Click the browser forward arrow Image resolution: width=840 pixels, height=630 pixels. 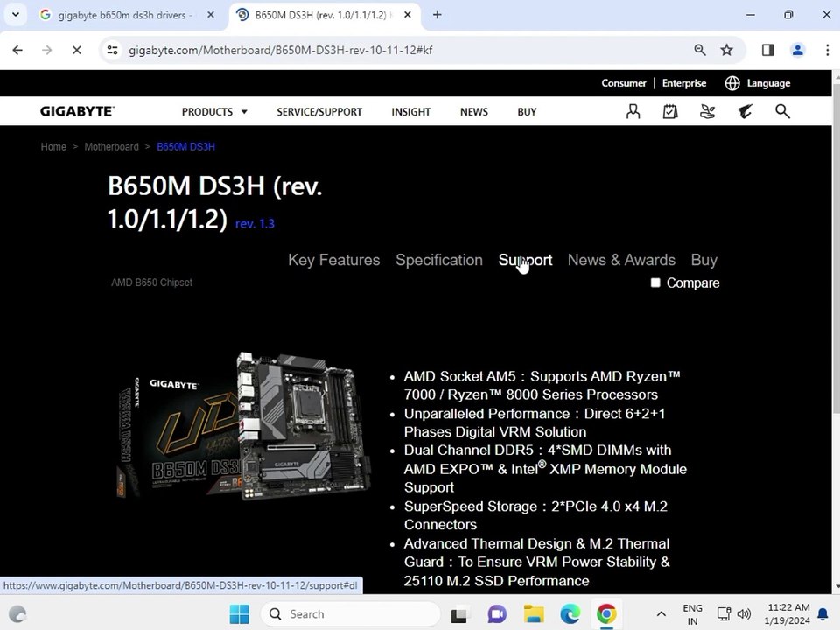pos(47,51)
